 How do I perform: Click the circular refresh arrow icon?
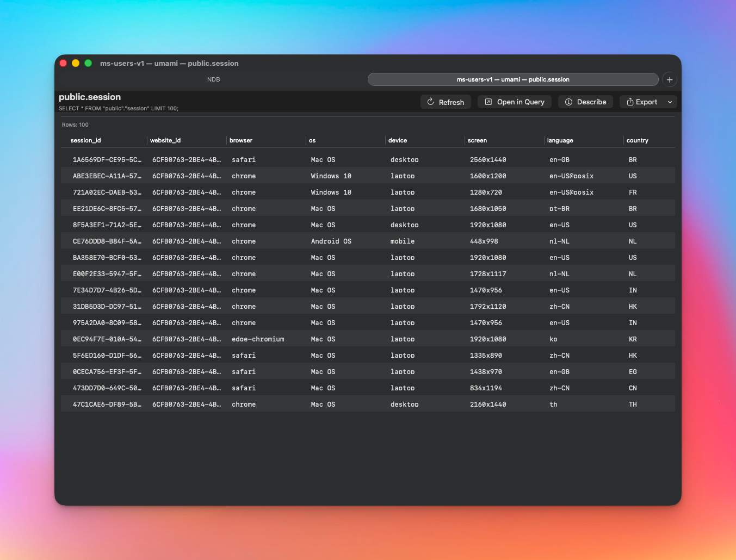(430, 102)
